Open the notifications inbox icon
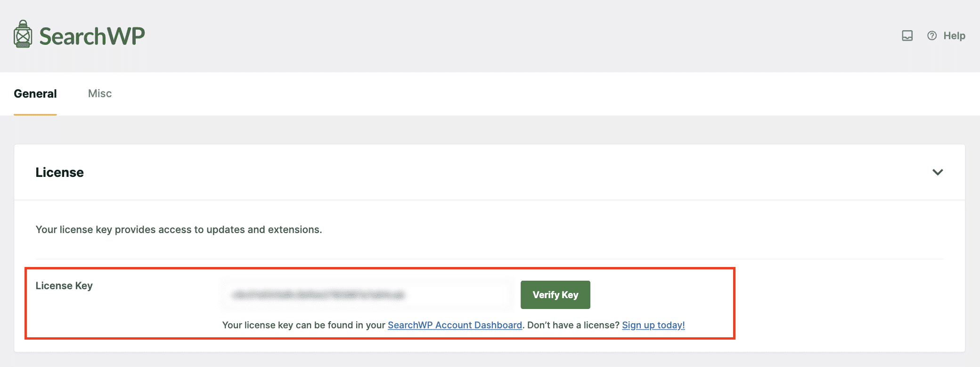 (907, 36)
